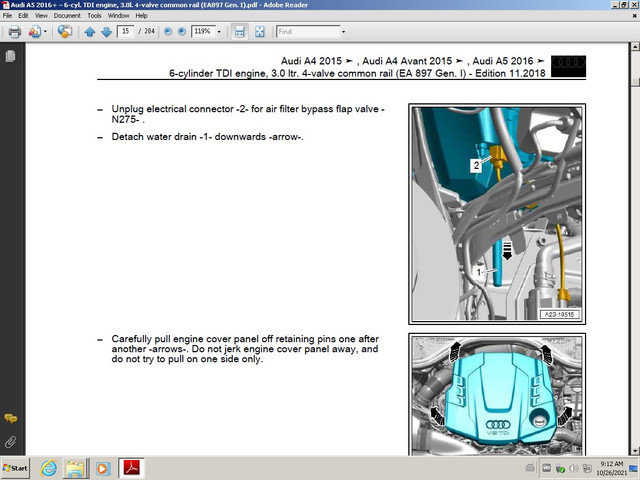The height and width of the screenshot is (480, 640).
Task: Expand the Collaborate dropdown arrow
Action: [45, 31]
